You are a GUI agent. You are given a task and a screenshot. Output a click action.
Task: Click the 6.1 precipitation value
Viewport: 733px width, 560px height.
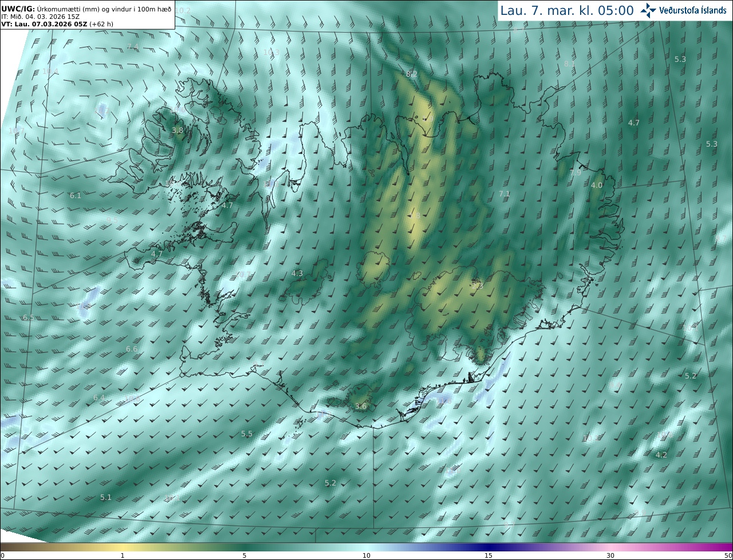[x=76, y=196]
